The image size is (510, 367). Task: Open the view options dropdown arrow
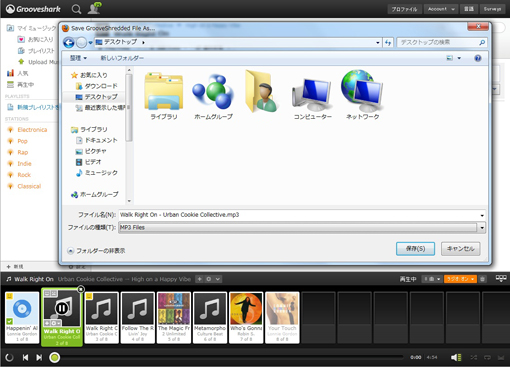pyautogui.click(x=459, y=58)
